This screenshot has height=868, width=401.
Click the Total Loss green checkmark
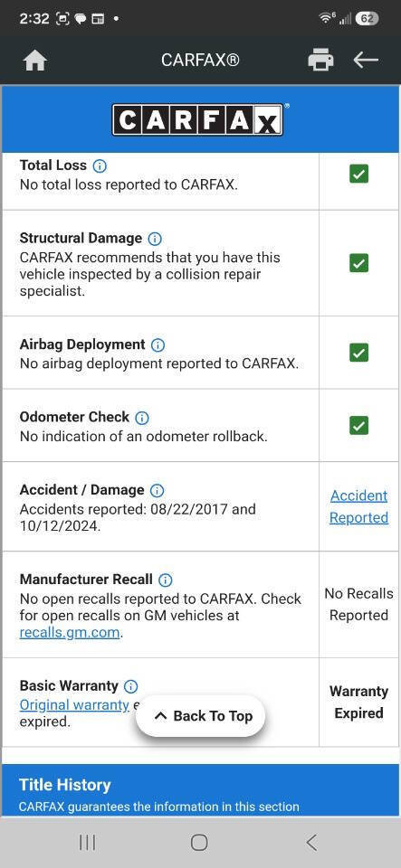(x=358, y=175)
